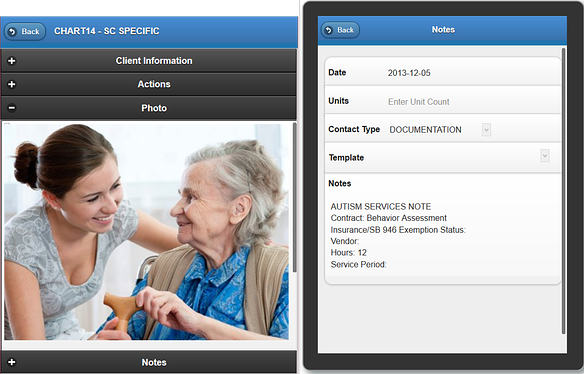Image resolution: width=584 pixels, height=374 pixels.
Task: Collapse the Photo section
Action: pyautogui.click(x=149, y=108)
